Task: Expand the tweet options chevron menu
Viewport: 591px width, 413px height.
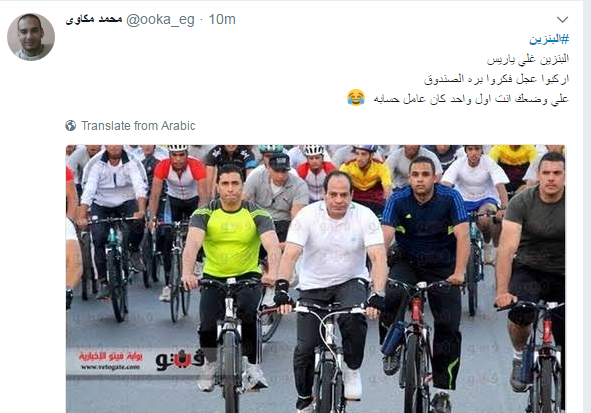Action: pos(562,19)
